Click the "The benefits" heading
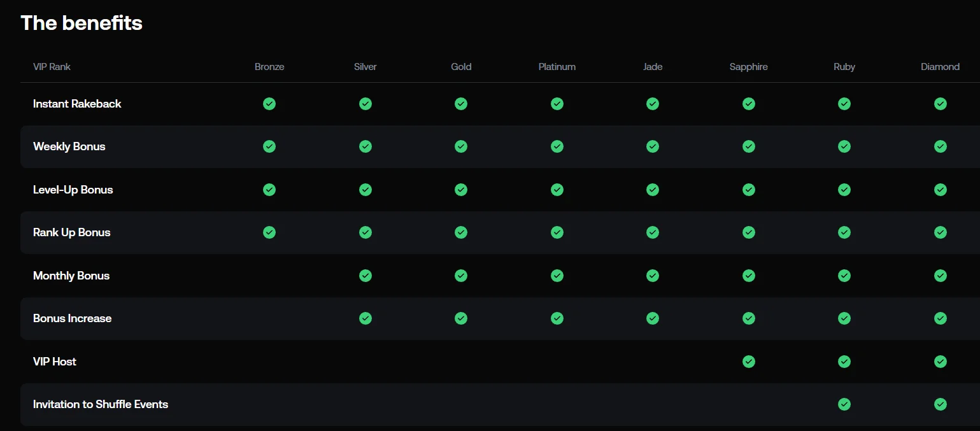 point(82,23)
